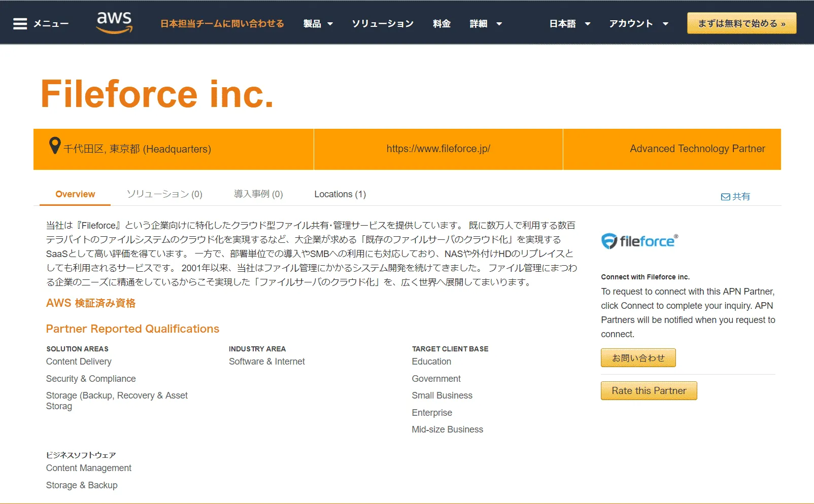Open the 料金 pricing menu item
This screenshot has height=504, width=814.
[442, 24]
